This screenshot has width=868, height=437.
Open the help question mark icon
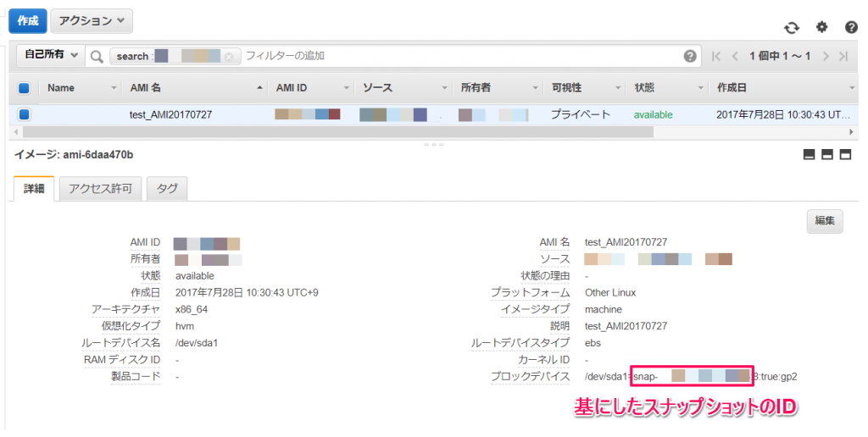851,27
